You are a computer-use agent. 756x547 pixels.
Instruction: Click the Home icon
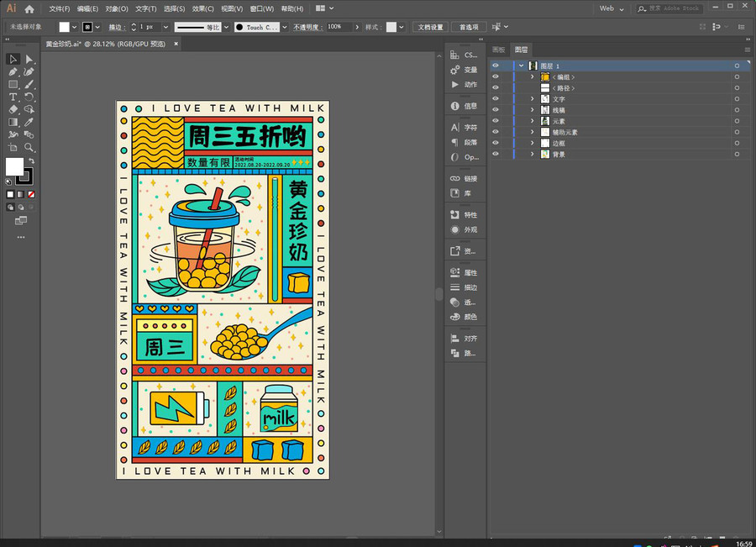(29, 8)
